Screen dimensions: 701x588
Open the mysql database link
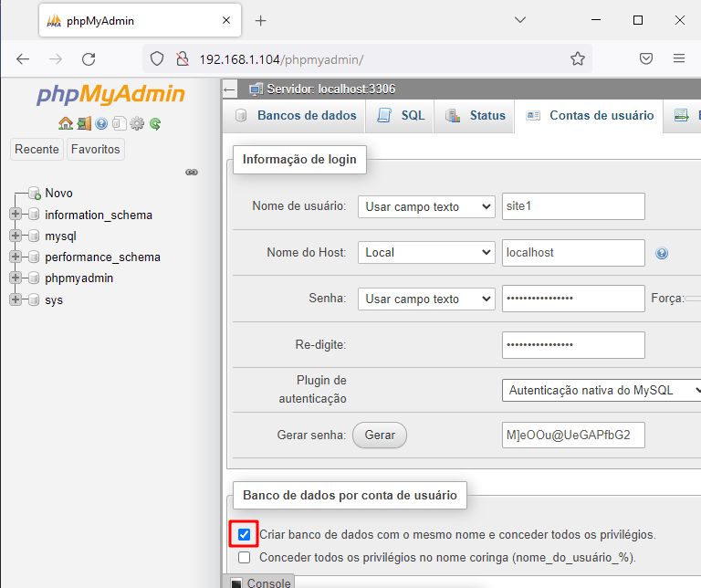click(x=60, y=236)
